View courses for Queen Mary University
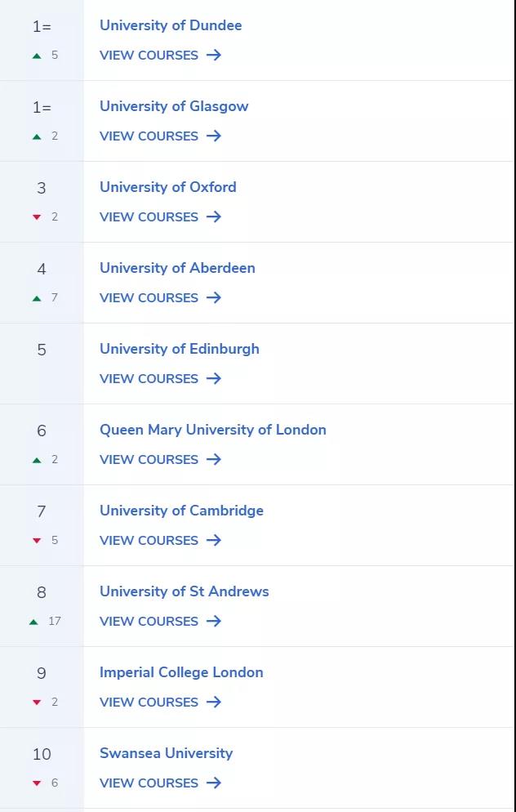This screenshot has width=516, height=812. coord(161,459)
